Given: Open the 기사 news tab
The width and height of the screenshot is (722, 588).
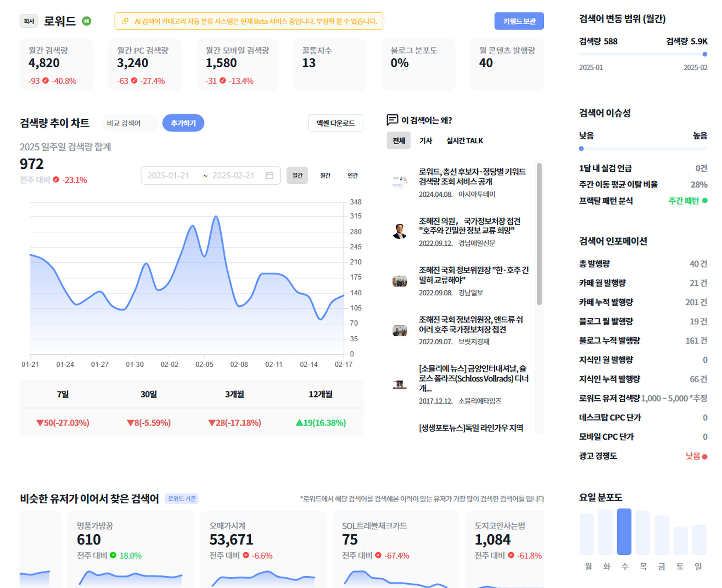Looking at the screenshot, I should [x=426, y=141].
